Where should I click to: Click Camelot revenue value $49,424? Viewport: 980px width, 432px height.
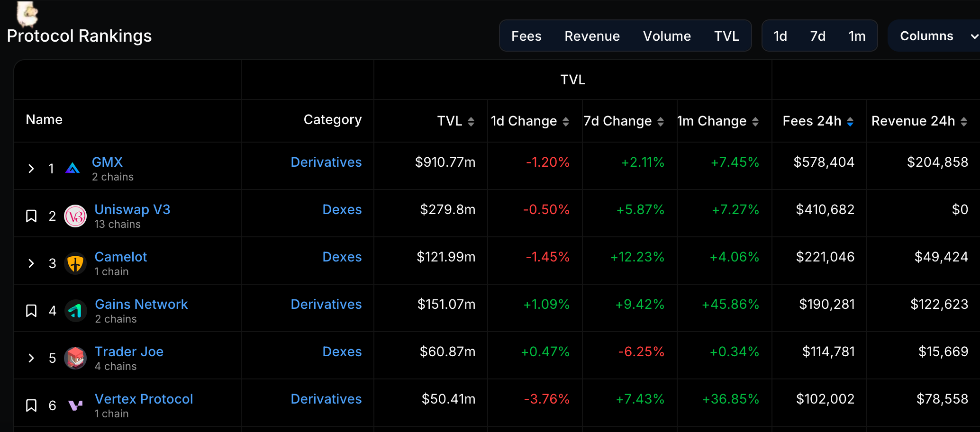click(941, 257)
